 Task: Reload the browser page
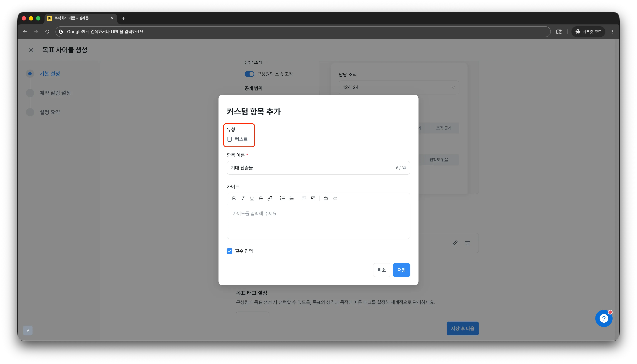point(47,31)
